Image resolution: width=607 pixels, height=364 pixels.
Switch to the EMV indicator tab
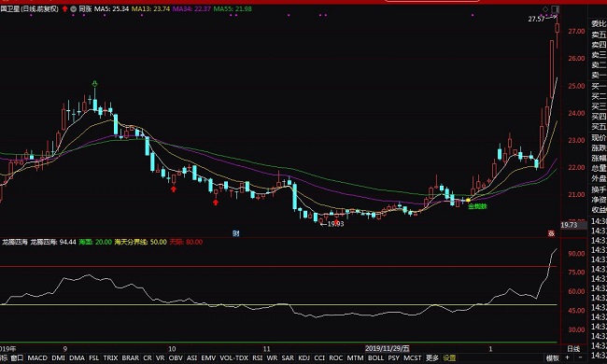coord(208,358)
